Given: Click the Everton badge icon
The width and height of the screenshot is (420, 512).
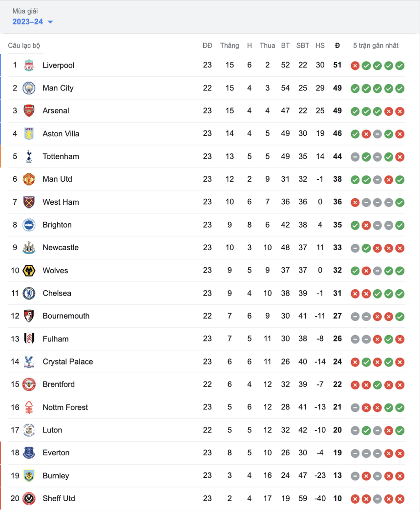Looking at the screenshot, I should pyautogui.click(x=29, y=453).
